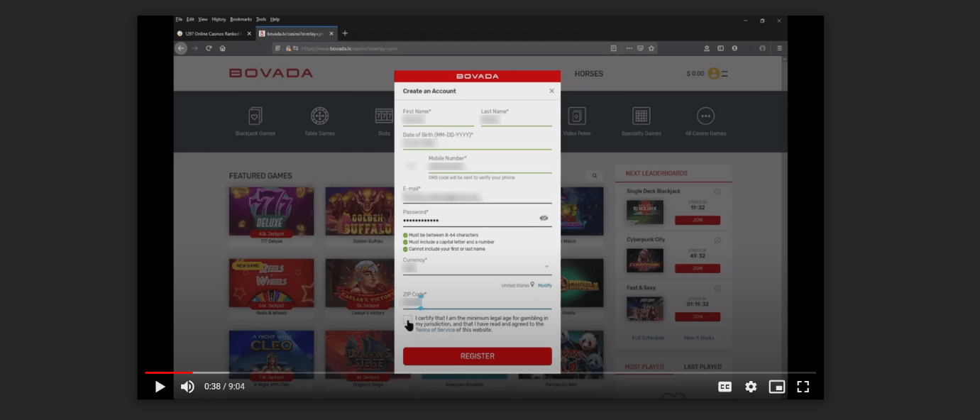Open the 777 Deluxe game thumbnail
The image size is (980, 420).
271,211
